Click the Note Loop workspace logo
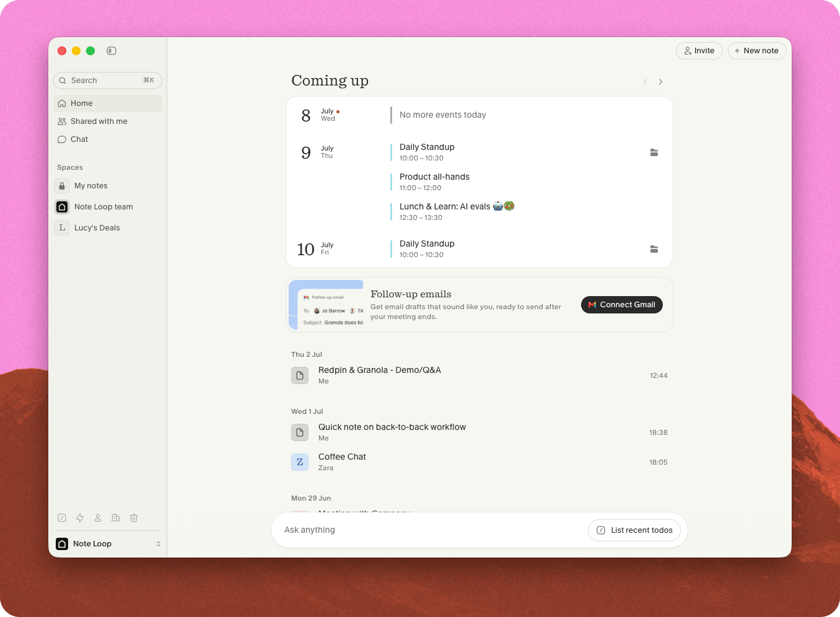The height and width of the screenshot is (617, 840). (x=62, y=544)
